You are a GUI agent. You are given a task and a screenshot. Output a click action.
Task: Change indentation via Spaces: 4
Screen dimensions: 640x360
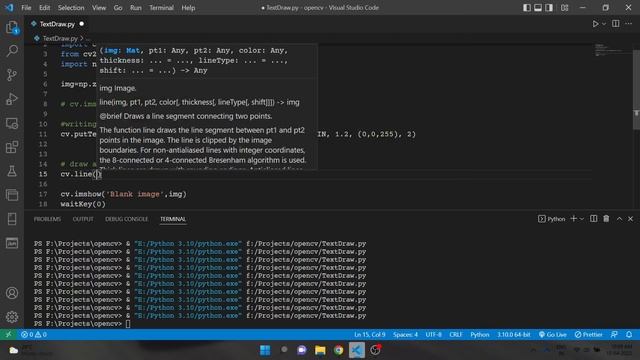[x=405, y=335]
